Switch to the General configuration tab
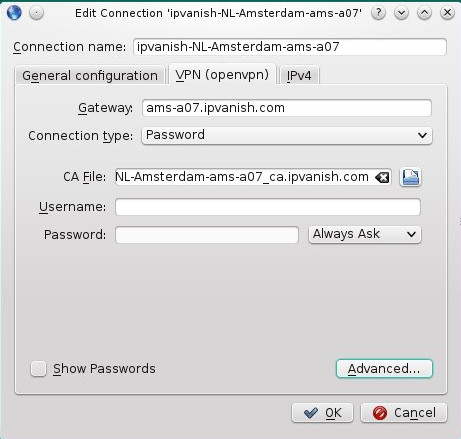Viewport: 461px width, 439px height. (x=90, y=75)
